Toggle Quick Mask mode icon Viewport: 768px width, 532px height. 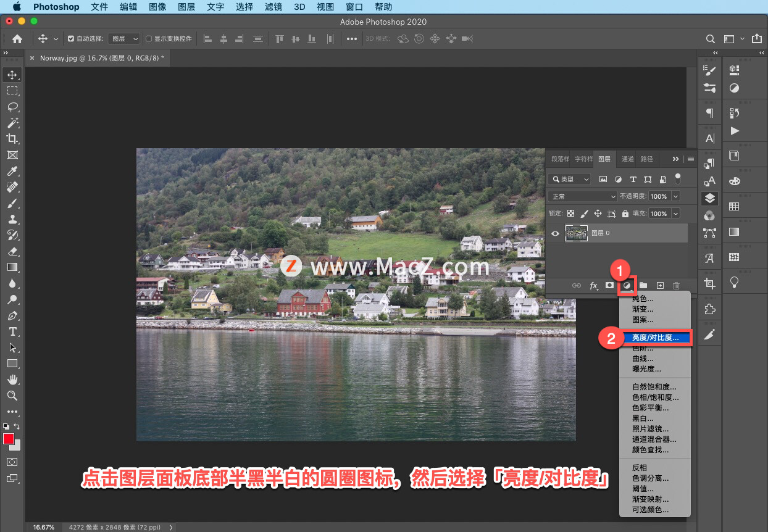tap(12, 462)
